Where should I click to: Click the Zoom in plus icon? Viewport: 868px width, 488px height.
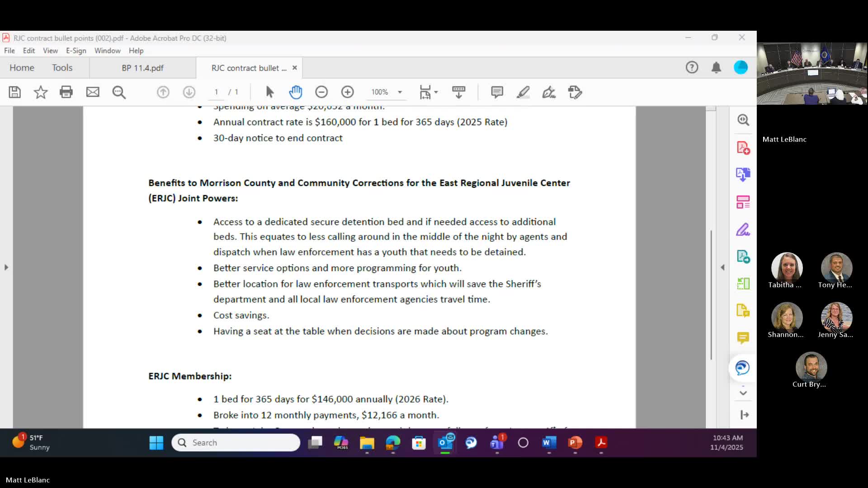pyautogui.click(x=347, y=92)
